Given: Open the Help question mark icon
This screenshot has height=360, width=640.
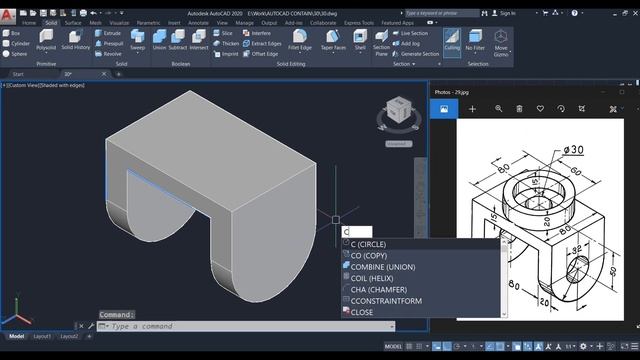Looking at the screenshot, I should [x=574, y=13].
